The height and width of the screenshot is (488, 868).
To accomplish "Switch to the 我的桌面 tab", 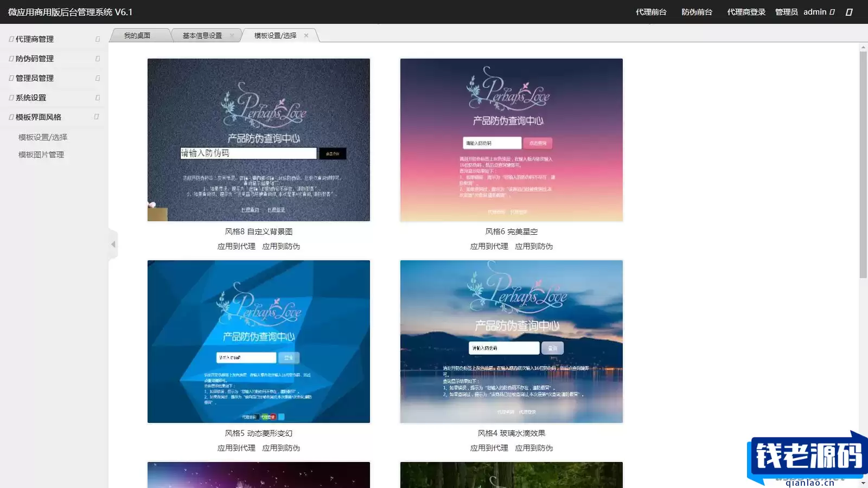I will [x=137, y=36].
